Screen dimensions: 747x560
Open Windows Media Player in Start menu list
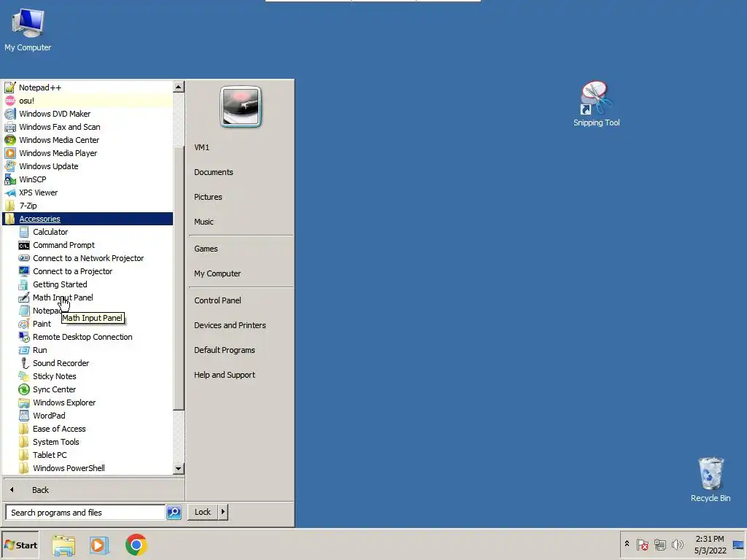point(88,153)
